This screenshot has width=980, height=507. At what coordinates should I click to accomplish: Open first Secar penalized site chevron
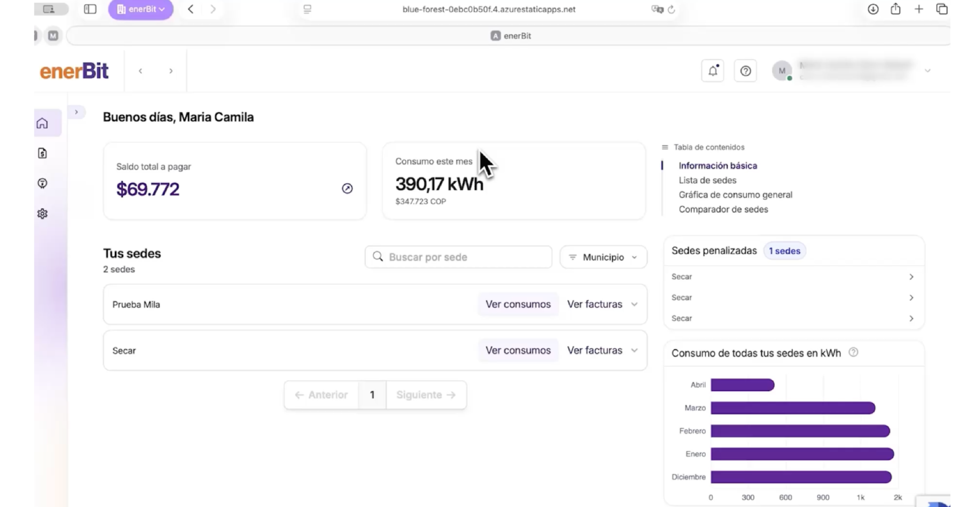pos(911,277)
